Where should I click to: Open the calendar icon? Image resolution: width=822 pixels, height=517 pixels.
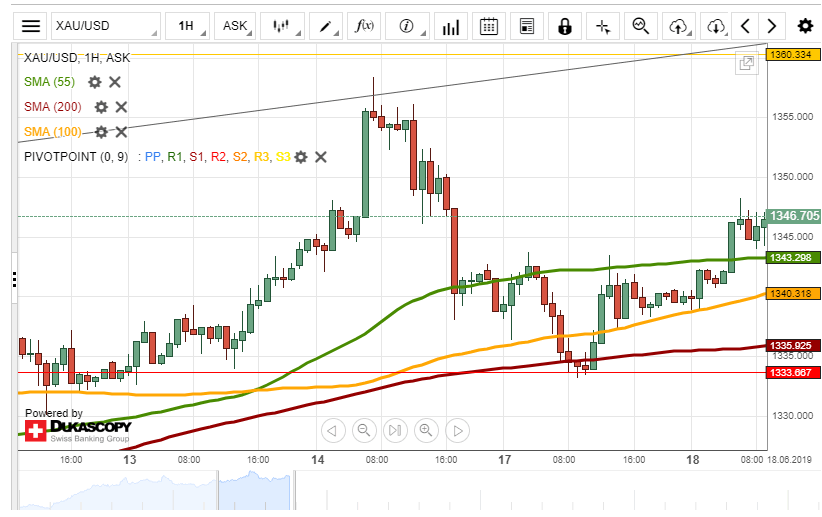click(489, 26)
